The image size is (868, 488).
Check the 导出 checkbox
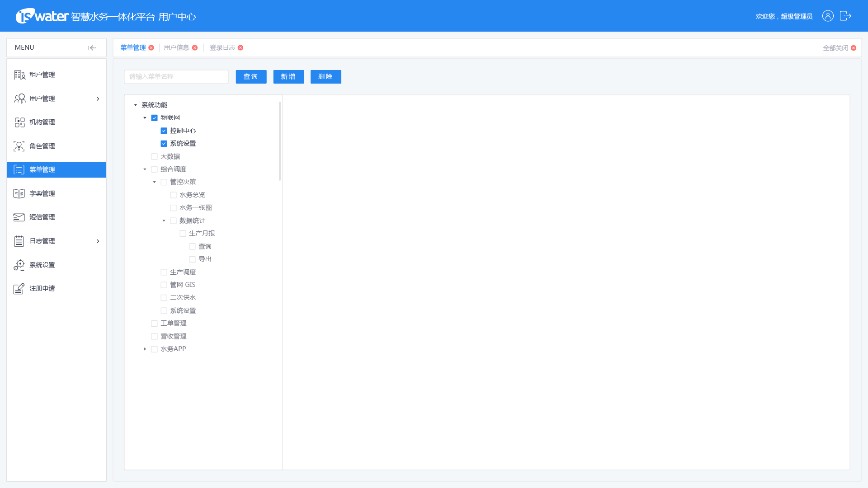pyautogui.click(x=192, y=259)
